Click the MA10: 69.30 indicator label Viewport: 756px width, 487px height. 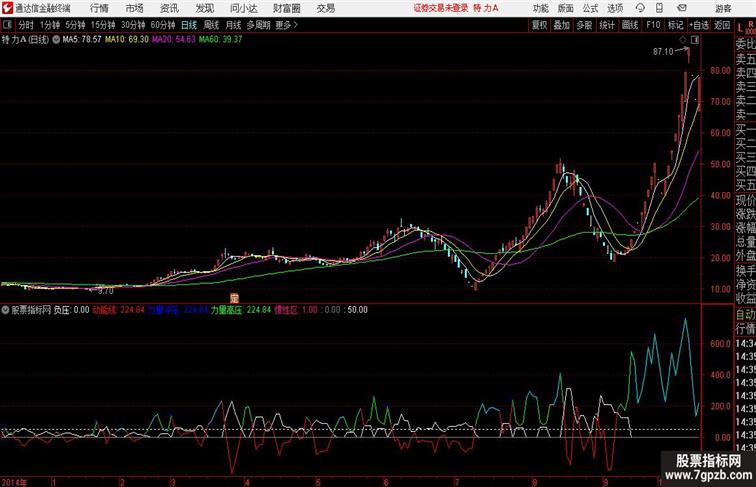click(127, 40)
